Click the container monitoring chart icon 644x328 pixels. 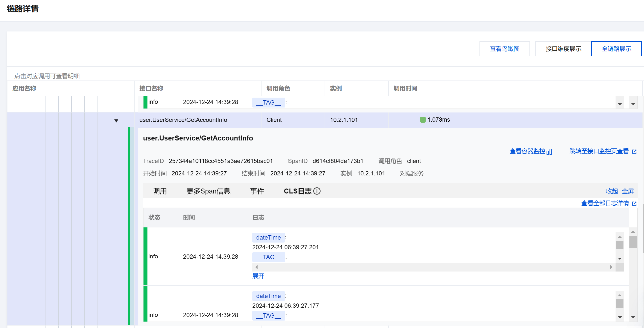[x=549, y=152]
